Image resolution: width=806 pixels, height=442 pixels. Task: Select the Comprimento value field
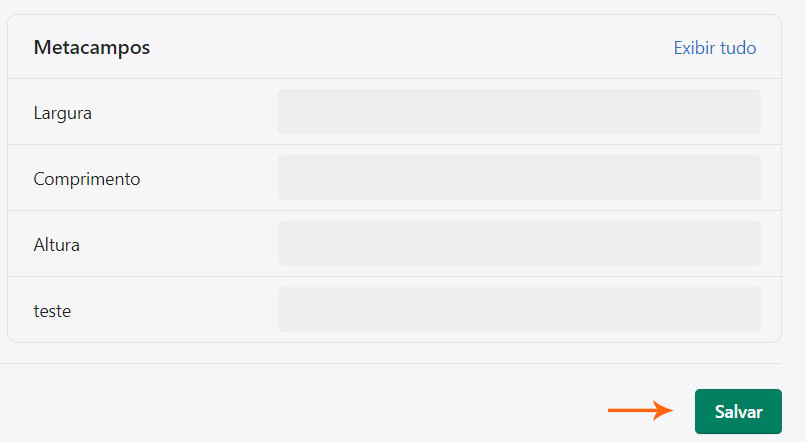coord(519,178)
